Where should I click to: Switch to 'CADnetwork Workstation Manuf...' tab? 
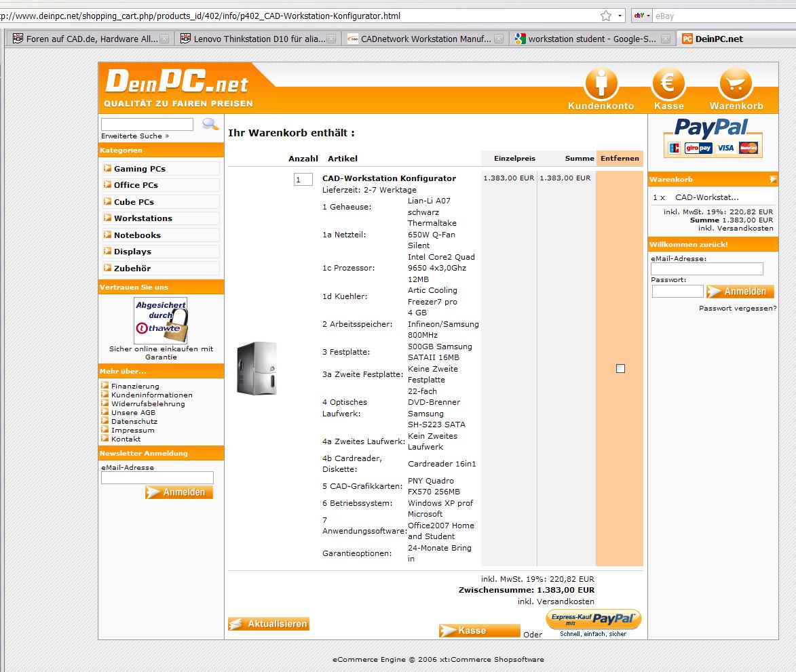click(425, 39)
